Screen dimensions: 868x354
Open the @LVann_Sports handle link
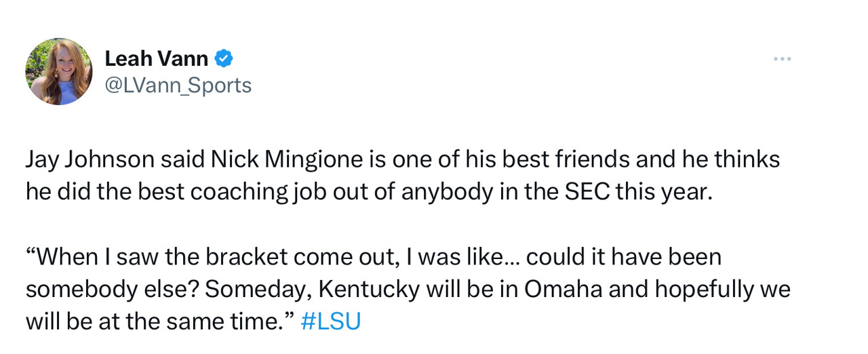point(178,85)
